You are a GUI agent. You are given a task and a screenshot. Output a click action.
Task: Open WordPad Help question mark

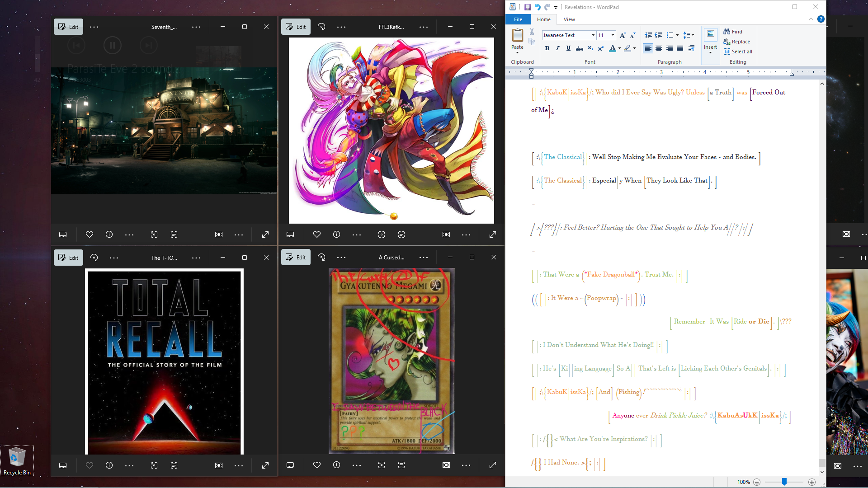point(821,19)
